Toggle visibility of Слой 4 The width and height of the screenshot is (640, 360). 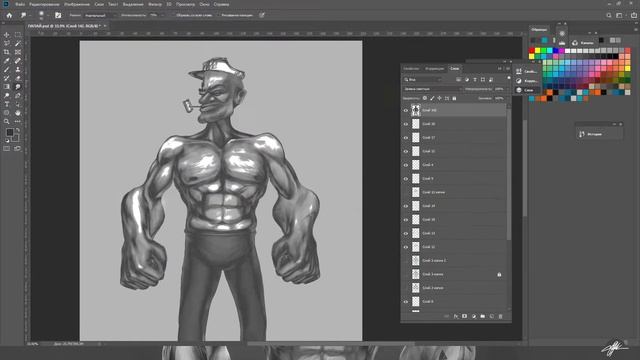pos(406,165)
